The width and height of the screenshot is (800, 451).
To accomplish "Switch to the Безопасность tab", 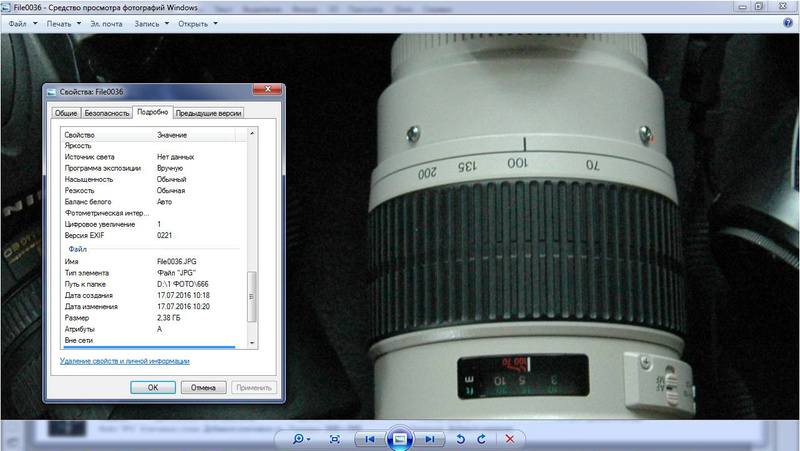I will (107, 113).
